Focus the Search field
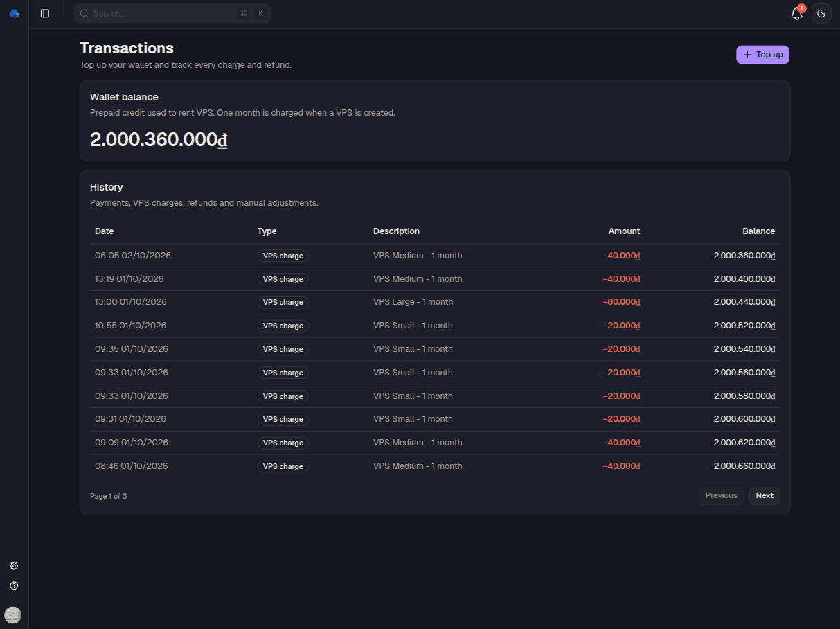 click(172, 13)
